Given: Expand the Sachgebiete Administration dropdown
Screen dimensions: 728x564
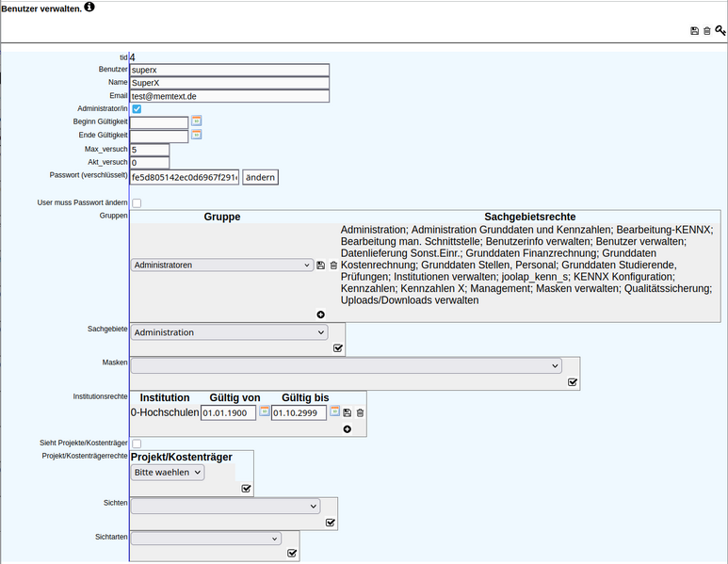Looking at the screenshot, I should point(229,332).
